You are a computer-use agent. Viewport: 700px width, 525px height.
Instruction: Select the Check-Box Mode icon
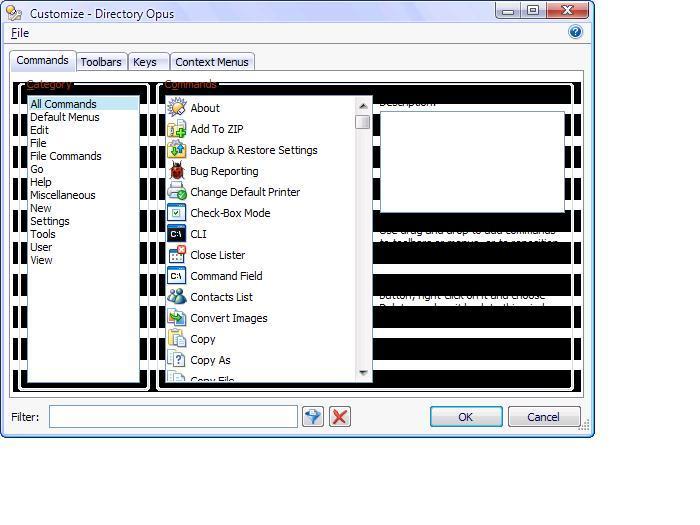click(x=177, y=213)
